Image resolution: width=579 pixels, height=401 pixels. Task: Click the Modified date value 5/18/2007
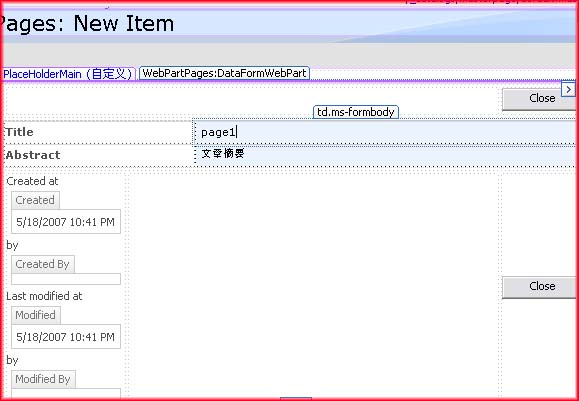[x=66, y=337]
